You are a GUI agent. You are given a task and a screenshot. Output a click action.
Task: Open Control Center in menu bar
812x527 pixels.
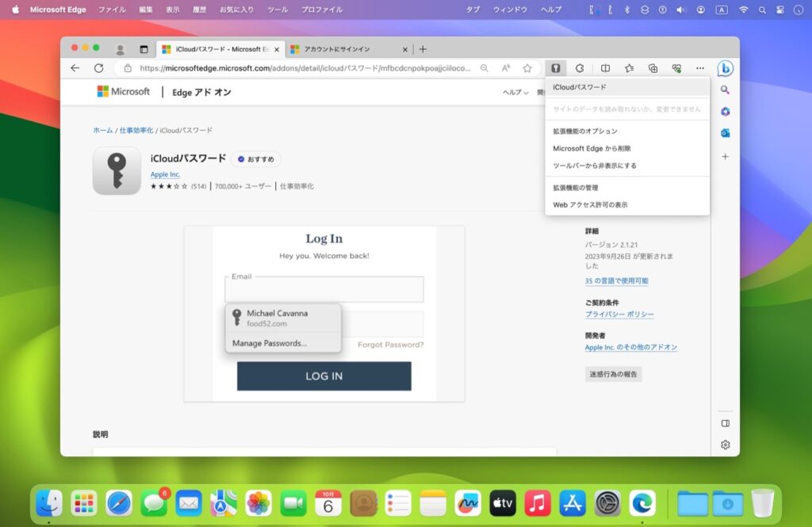[x=780, y=10]
